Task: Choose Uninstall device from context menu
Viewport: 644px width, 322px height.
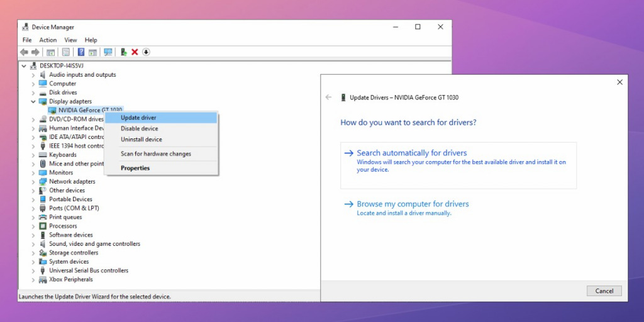Action: [x=161, y=140]
